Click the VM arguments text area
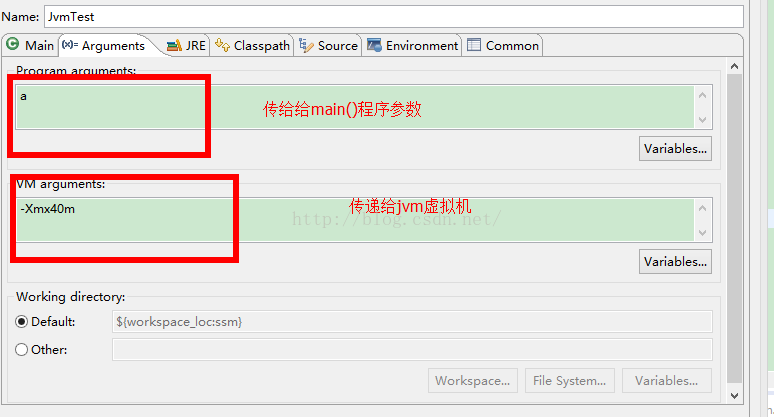The height and width of the screenshot is (417, 774). pos(355,220)
